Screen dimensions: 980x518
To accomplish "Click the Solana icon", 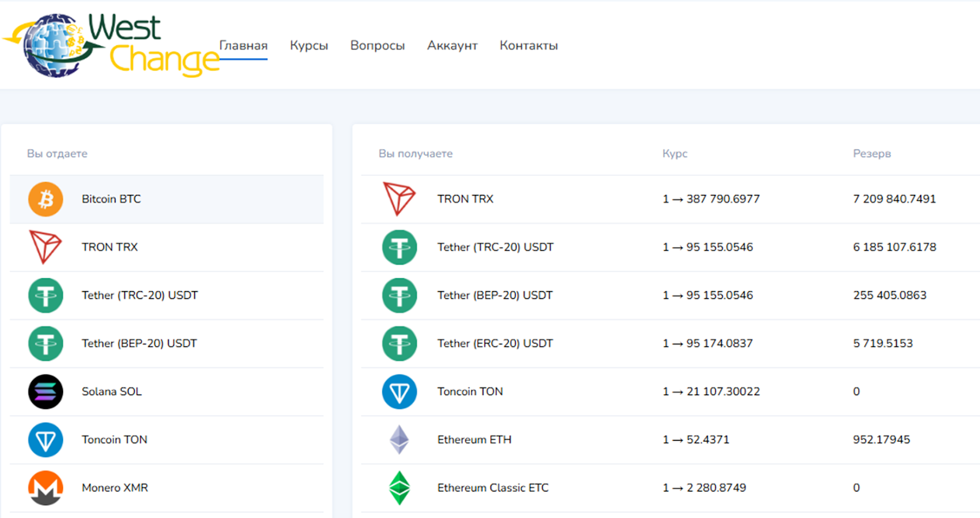I will point(45,392).
